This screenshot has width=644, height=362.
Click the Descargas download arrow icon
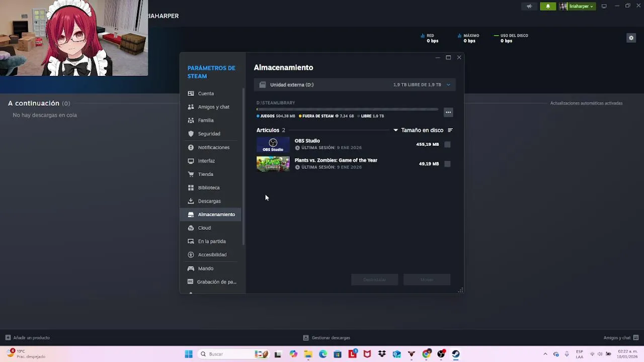point(191,201)
